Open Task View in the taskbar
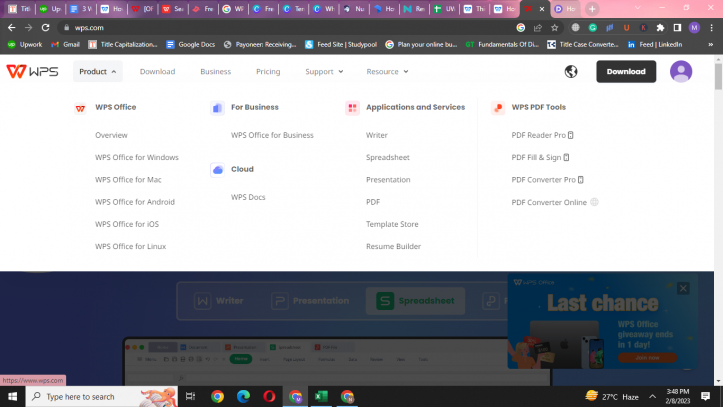 coord(190,396)
